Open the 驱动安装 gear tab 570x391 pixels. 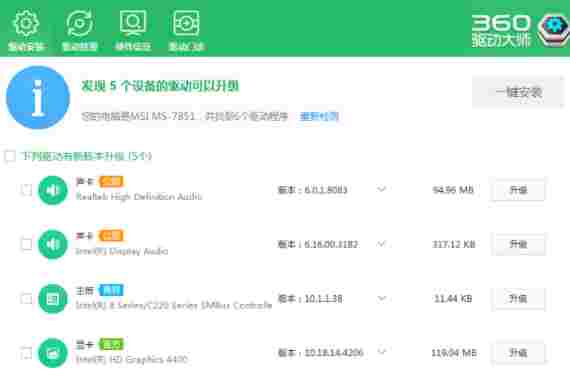coord(26,30)
